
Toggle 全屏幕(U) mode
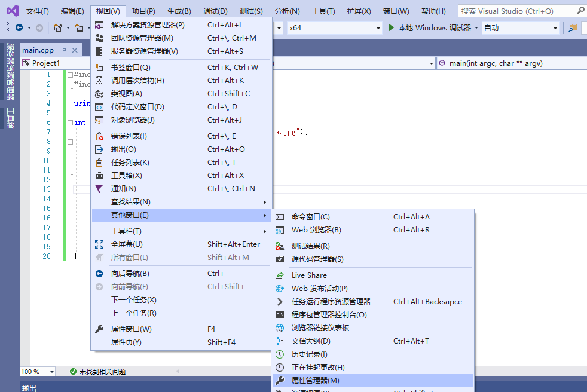tap(181, 244)
